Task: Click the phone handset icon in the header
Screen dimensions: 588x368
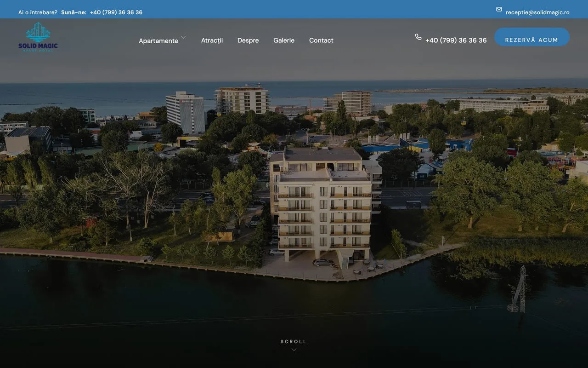Action: [418, 37]
